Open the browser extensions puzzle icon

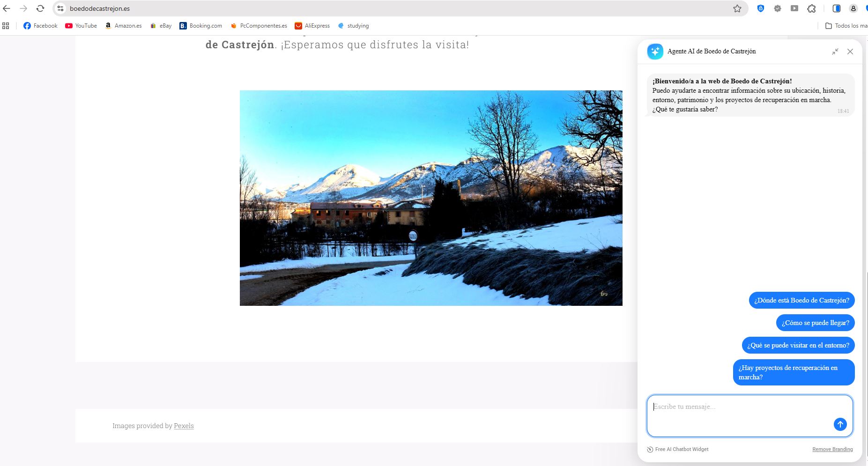click(811, 8)
